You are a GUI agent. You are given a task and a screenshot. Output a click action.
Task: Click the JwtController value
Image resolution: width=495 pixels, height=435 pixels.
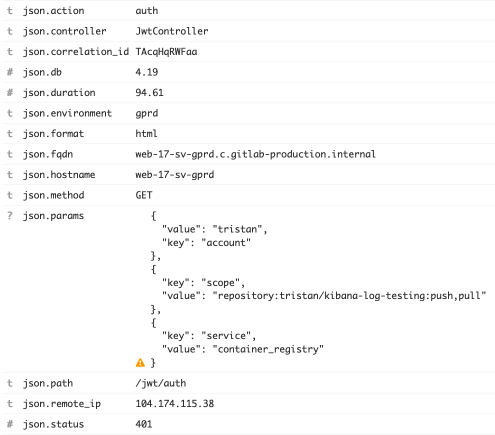point(172,31)
